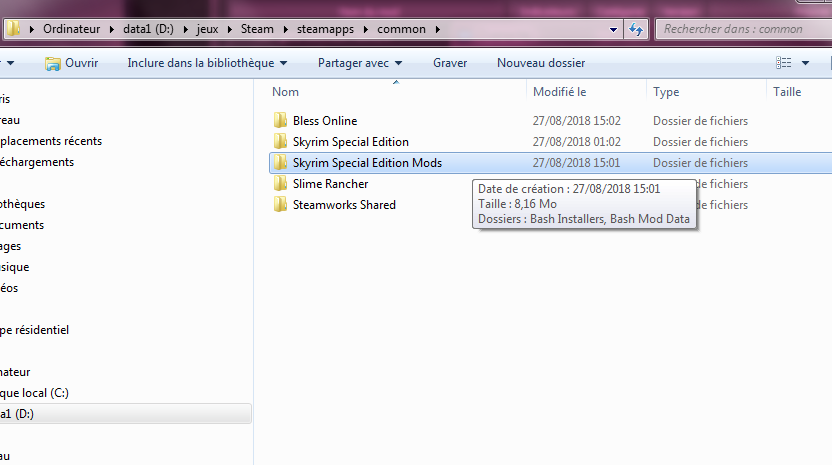Open Emplacements récents in the navigation pane
Image resolution: width=832 pixels, height=465 pixels.
(51, 141)
